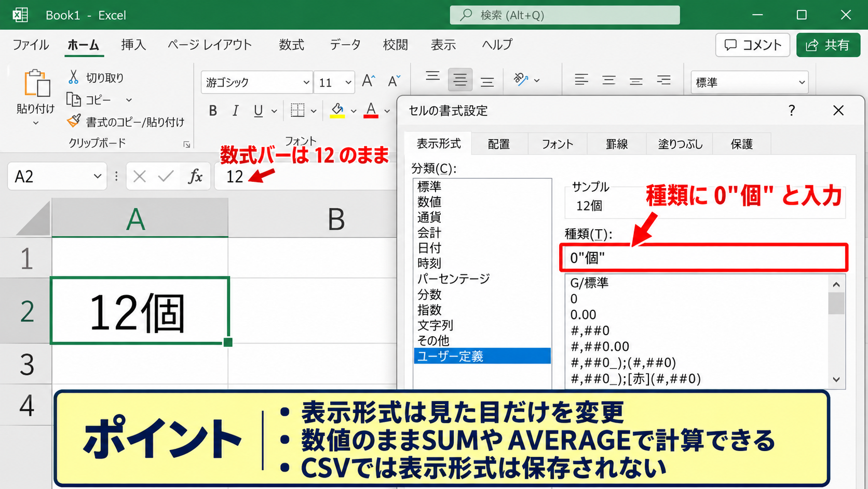Click the search box 検索
Image resolution: width=868 pixels, height=489 pixels.
[x=565, y=15]
